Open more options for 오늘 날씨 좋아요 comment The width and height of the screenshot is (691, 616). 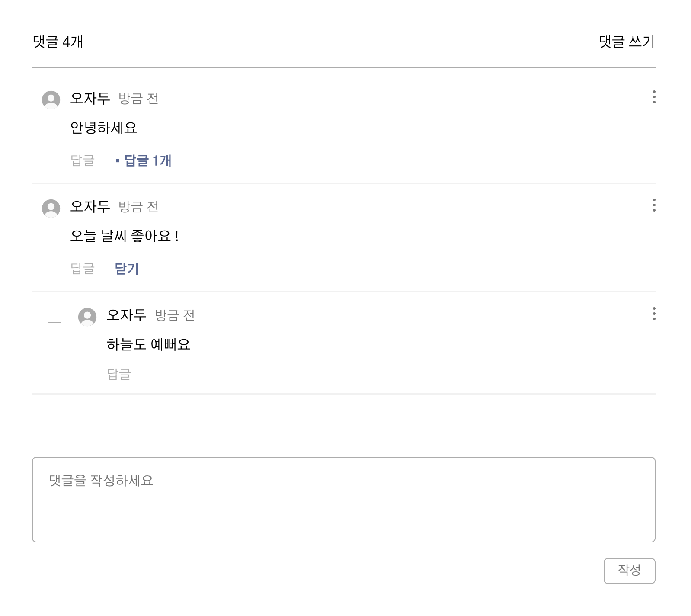pos(654,205)
